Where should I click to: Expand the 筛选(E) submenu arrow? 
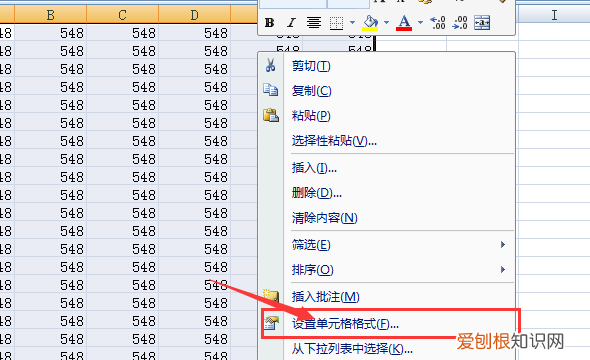click(x=503, y=245)
